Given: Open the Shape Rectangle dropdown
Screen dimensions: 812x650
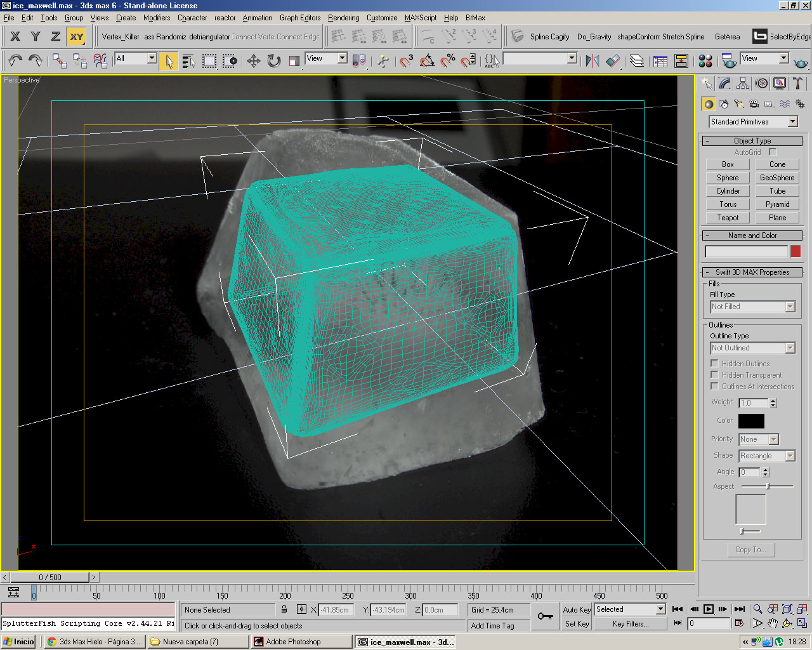Looking at the screenshot, I should pos(767,456).
